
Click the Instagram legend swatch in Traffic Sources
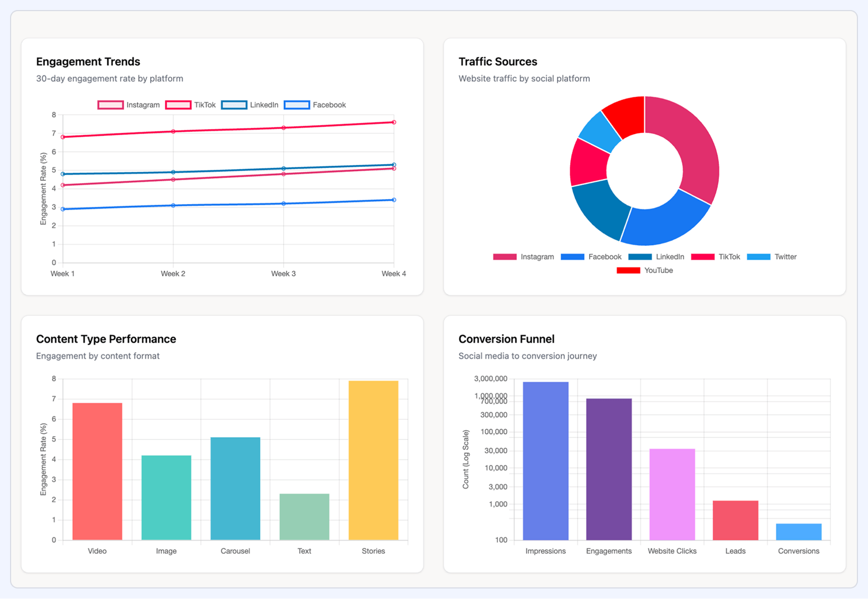505,256
